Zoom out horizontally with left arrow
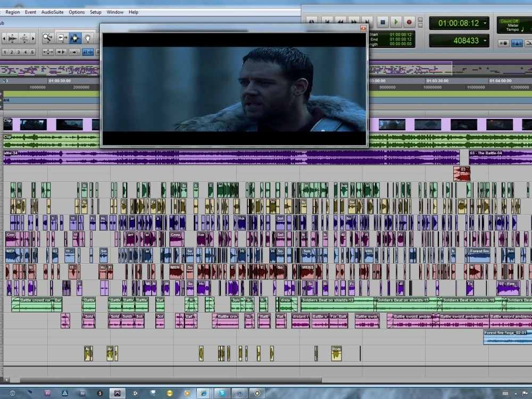 4,38
